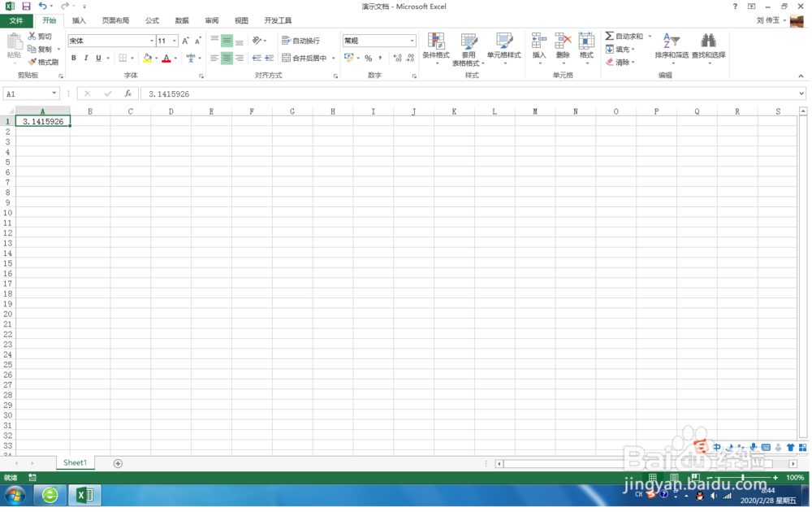Apply bold formatting to the cell
This screenshot has height=512, width=812.
(x=73, y=58)
